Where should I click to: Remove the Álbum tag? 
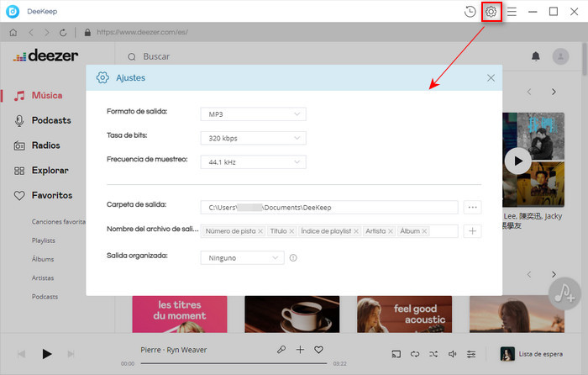pyautogui.click(x=424, y=231)
